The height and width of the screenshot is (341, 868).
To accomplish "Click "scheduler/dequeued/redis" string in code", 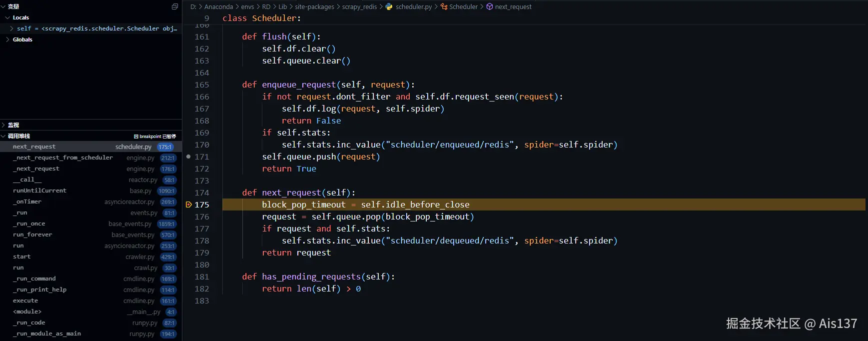I will [x=450, y=240].
